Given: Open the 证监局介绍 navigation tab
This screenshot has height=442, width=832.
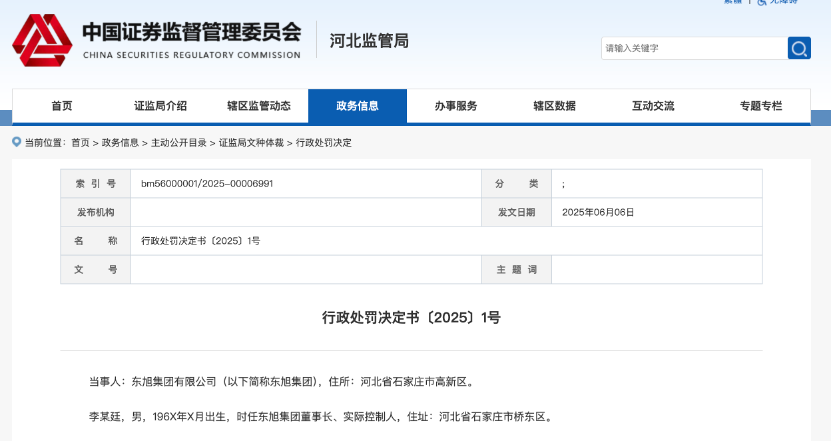Looking at the screenshot, I should [160, 106].
